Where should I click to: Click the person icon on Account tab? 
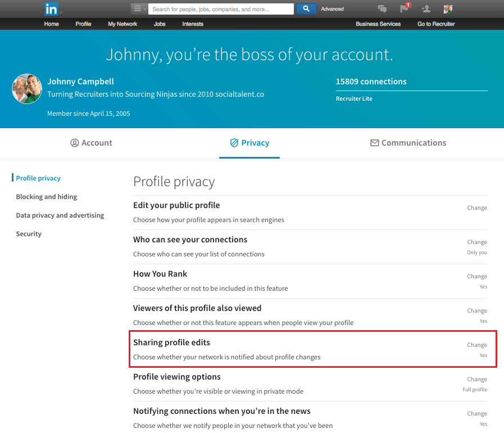click(75, 143)
